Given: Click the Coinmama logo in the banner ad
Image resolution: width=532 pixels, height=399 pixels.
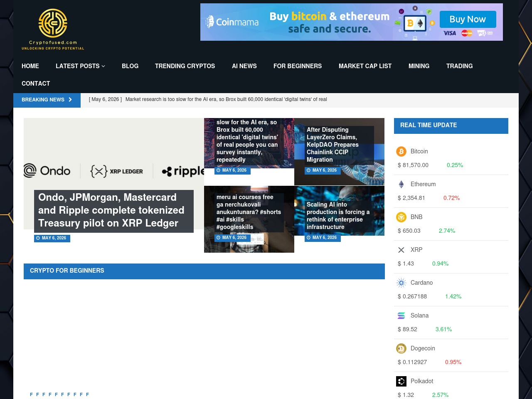Looking at the screenshot, I should [232, 22].
